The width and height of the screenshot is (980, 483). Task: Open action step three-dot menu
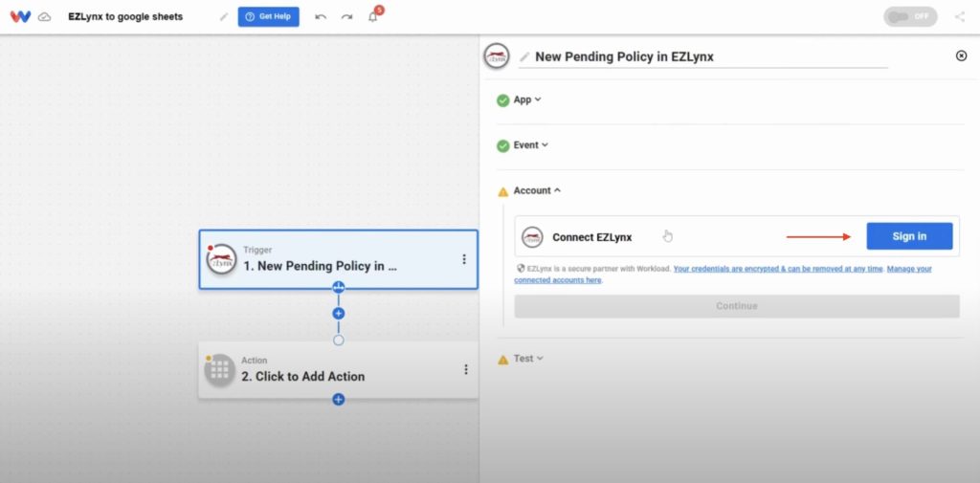(466, 370)
